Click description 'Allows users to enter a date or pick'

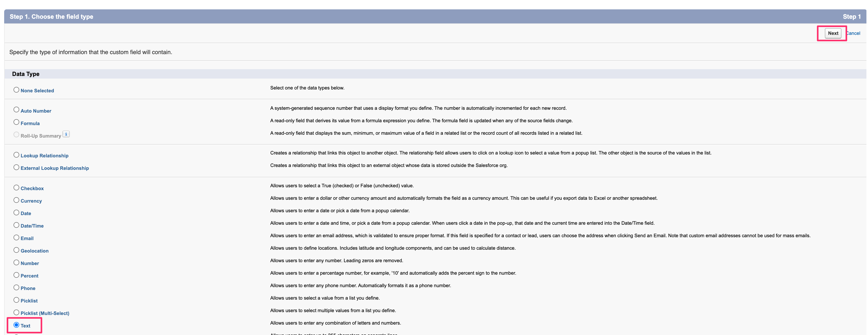pos(340,211)
